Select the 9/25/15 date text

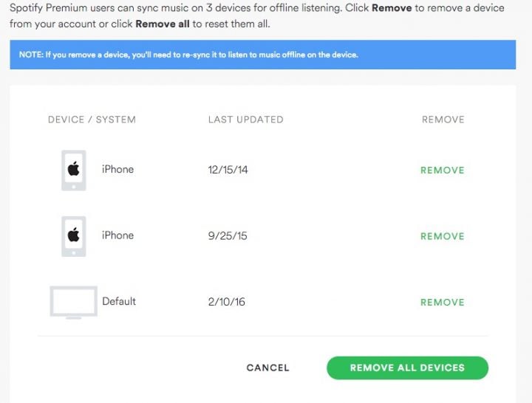[228, 235]
